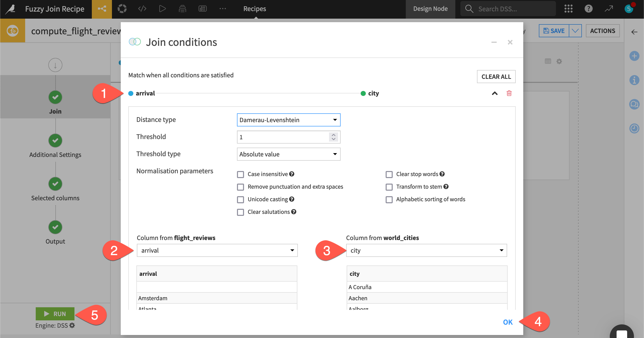The width and height of the screenshot is (644, 338).
Task: Click the Clear salutations help icon
Action: click(294, 212)
